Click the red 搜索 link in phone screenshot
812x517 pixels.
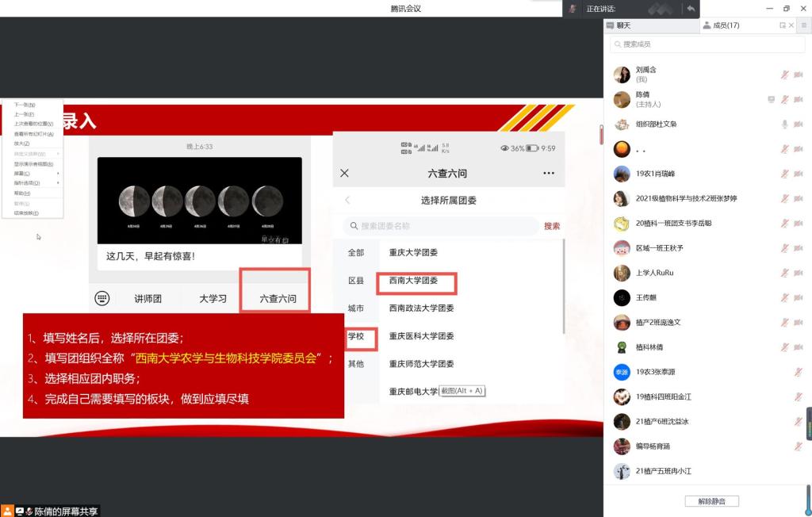[x=552, y=226]
